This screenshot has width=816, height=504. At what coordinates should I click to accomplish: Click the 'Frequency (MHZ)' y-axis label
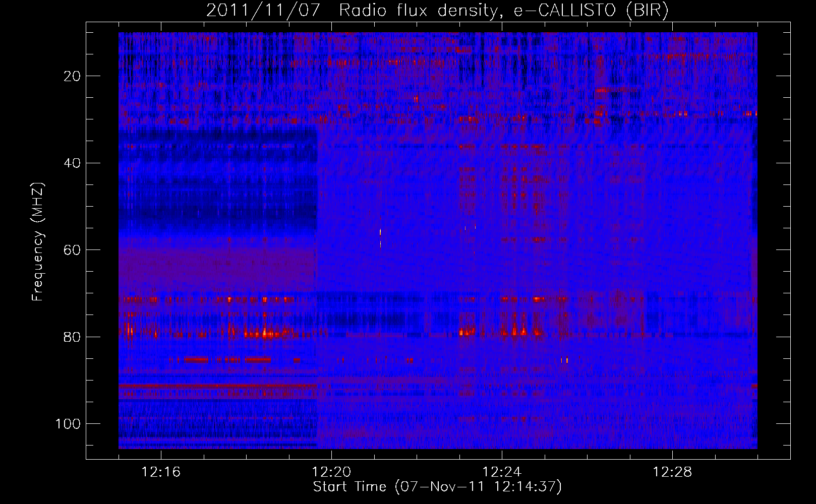38,241
